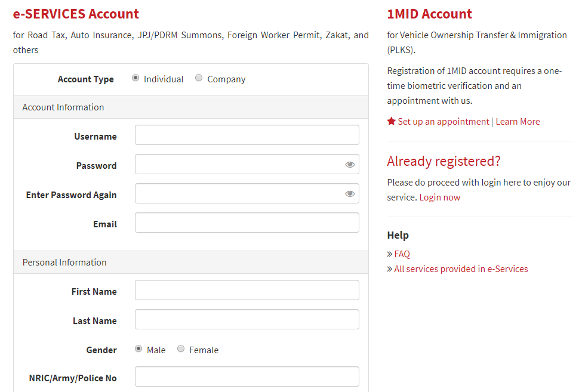Open the Set up an appointment link
Image resolution: width=579 pixels, height=392 pixels.
coord(443,122)
